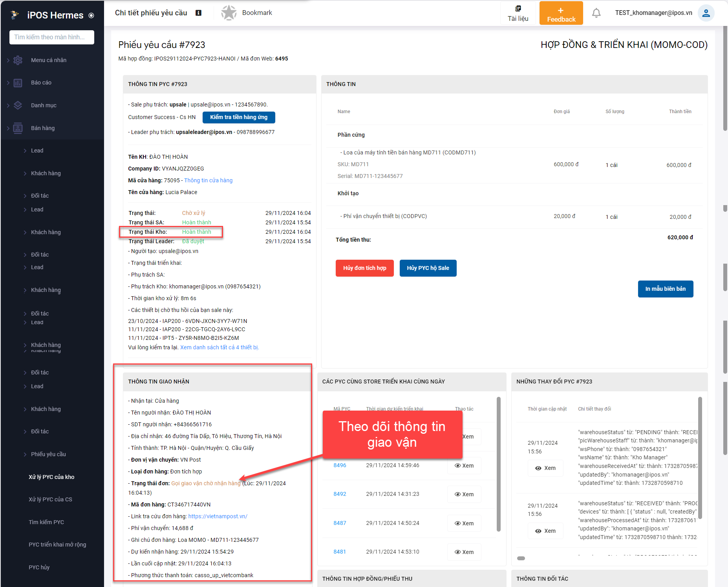
Task: Click info icon beside Chi tiết phiếu yêu cầu
Action: (199, 13)
